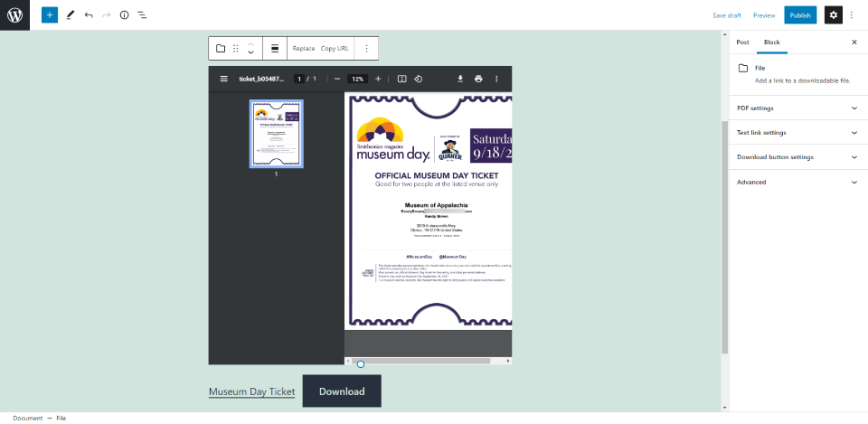Expand Text link settings section
The image size is (868, 424).
point(795,133)
